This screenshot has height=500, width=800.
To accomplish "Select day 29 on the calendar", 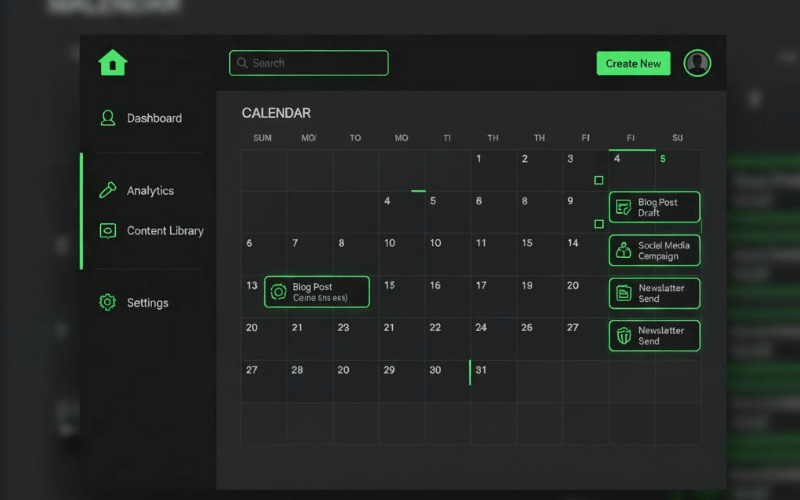I will point(389,370).
